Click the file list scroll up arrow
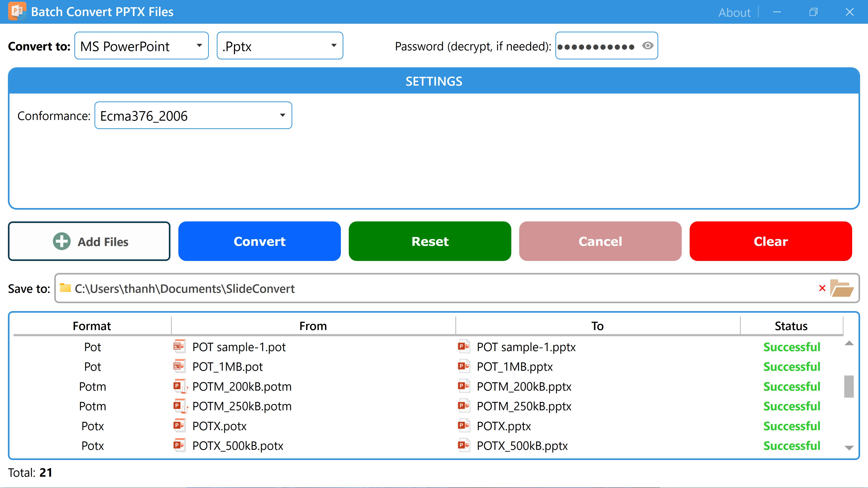 tap(849, 343)
